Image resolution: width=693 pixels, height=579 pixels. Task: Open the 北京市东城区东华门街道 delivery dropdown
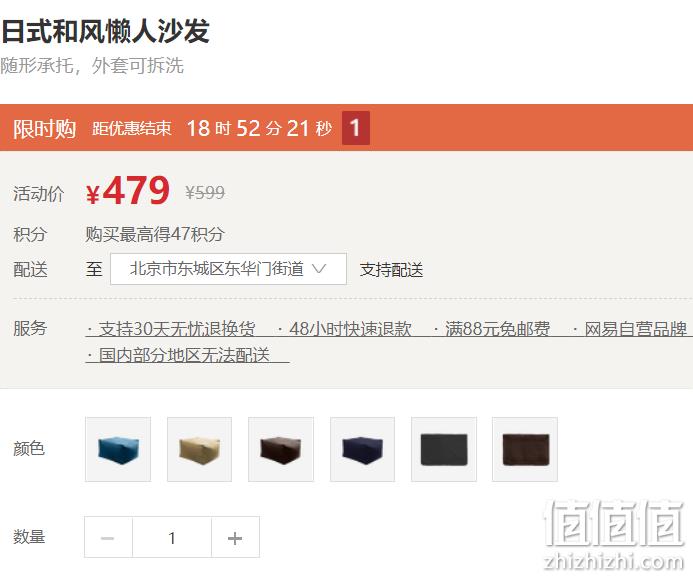tap(228, 269)
